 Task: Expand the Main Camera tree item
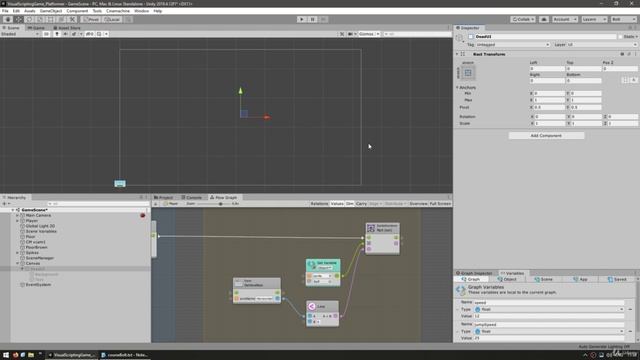17,215
